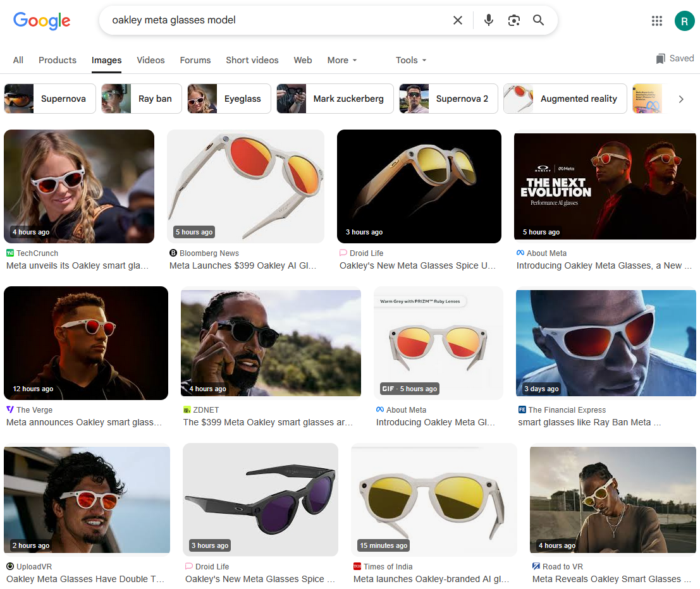Image resolution: width=700 pixels, height=589 pixels.
Task: Switch to the Products tab
Action: tap(58, 60)
